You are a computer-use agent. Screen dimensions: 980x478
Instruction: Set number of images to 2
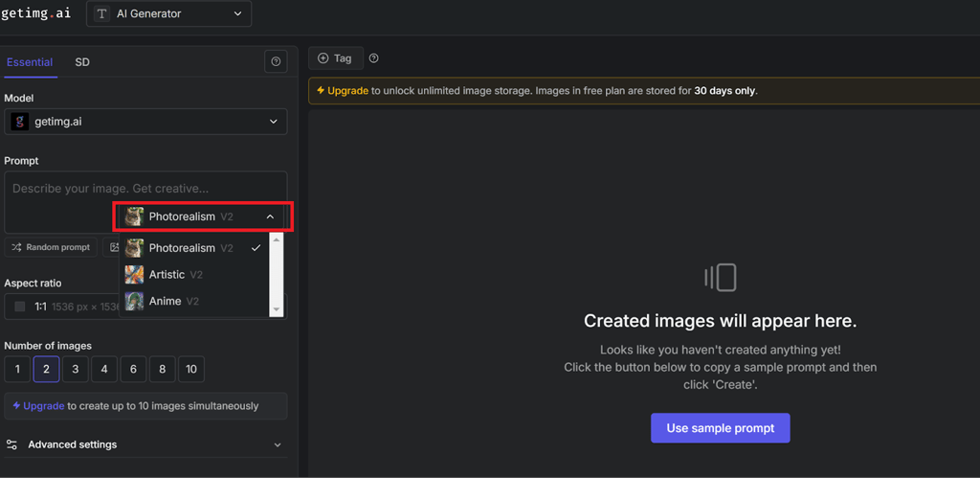46,369
